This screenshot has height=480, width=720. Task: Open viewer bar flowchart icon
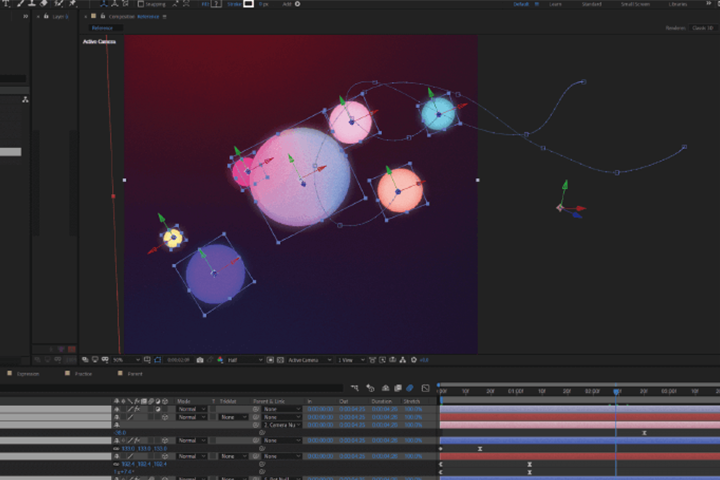coord(403,360)
